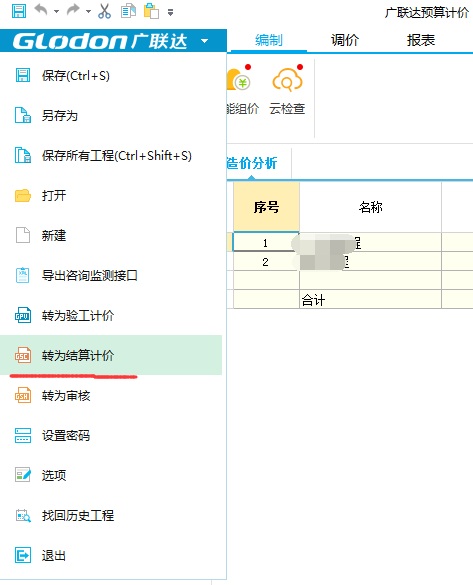Click the save icon in quick access toolbar
Image resolution: width=473 pixels, height=585 pixels.
click(x=19, y=11)
